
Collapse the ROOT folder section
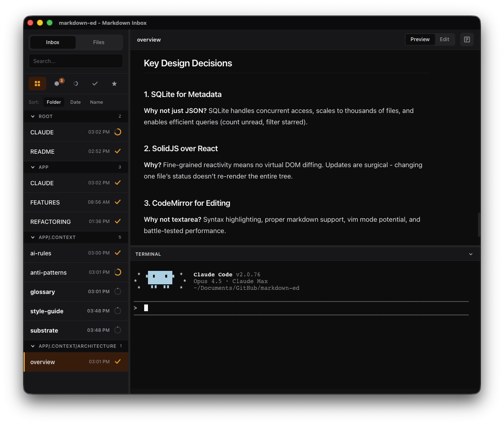tap(32, 116)
